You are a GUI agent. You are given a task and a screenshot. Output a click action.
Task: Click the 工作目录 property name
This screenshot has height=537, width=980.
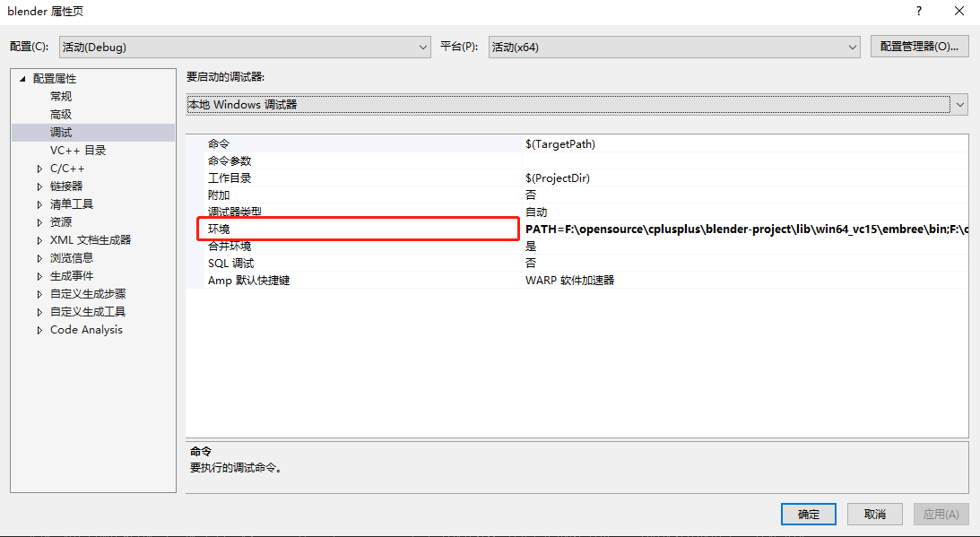click(230, 178)
